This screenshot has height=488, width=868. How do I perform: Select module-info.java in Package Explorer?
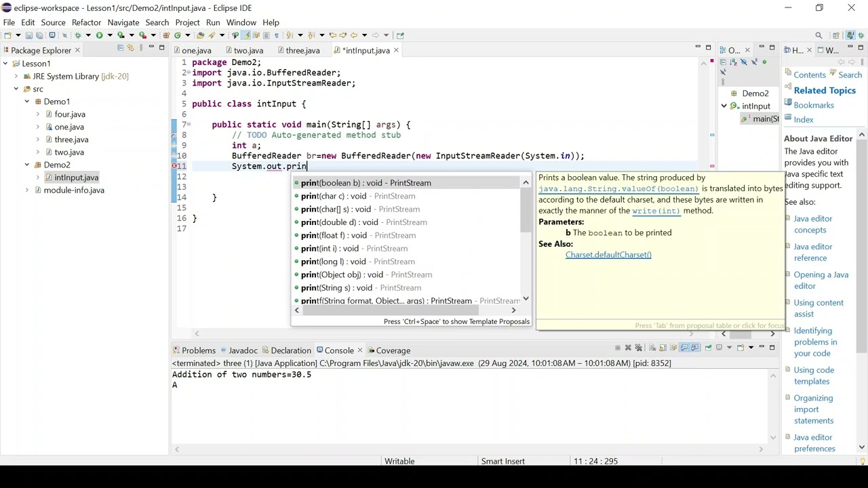point(74,190)
